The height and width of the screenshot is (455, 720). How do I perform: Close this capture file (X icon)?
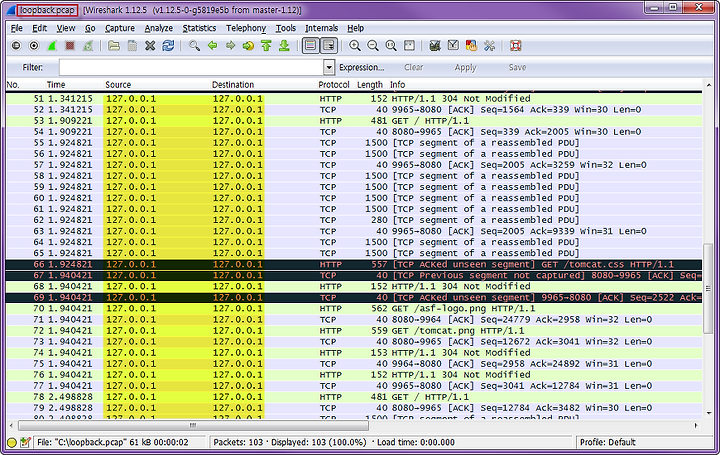(150, 45)
